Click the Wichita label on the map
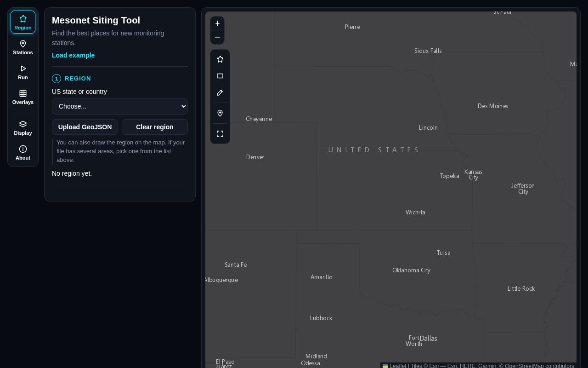The image size is (588, 368). point(415,213)
